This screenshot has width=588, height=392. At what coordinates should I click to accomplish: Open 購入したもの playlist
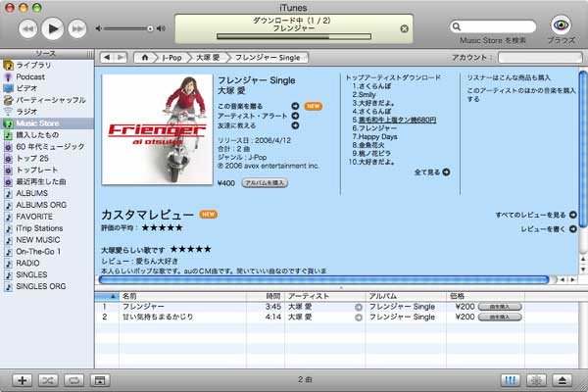click(47, 134)
